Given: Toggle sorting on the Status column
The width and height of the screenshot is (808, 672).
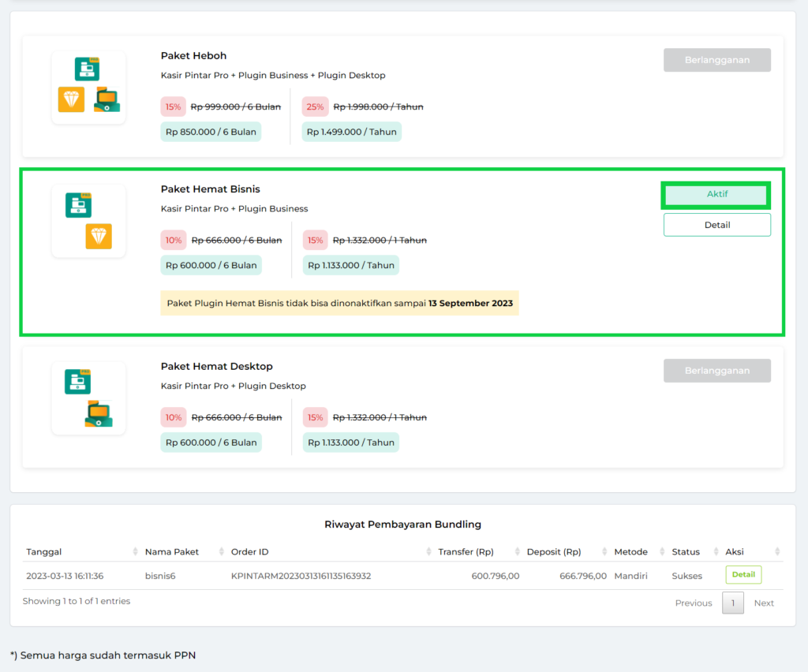Looking at the screenshot, I should (685, 551).
